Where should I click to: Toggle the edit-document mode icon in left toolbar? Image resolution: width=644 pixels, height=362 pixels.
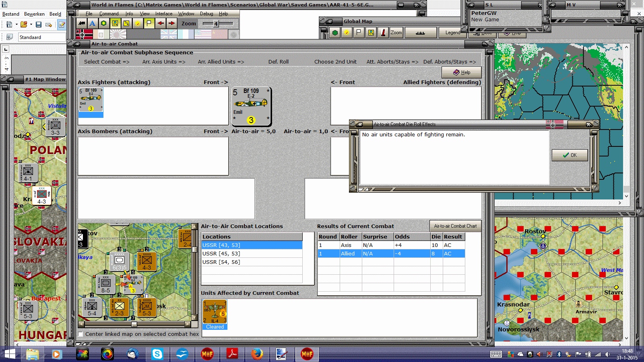tap(62, 25)
